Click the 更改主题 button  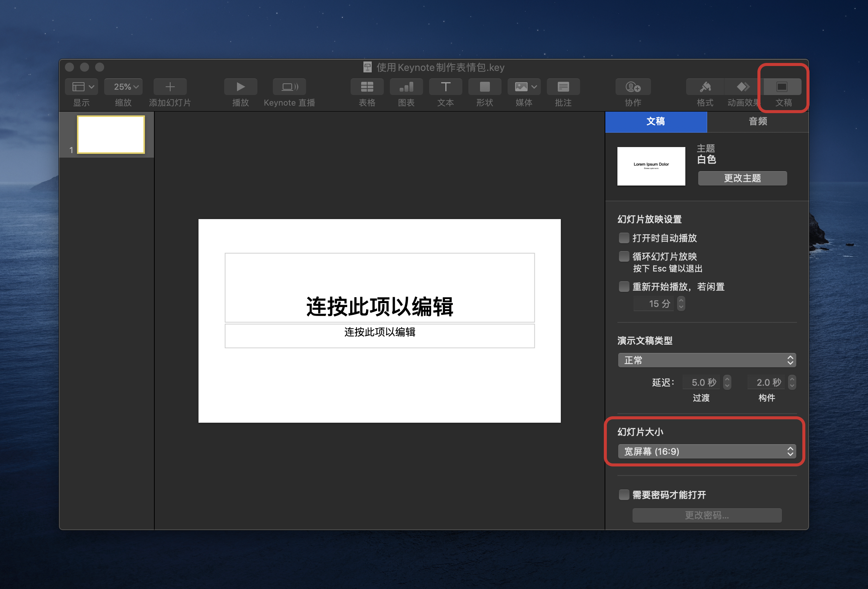[x=742, y=178]
